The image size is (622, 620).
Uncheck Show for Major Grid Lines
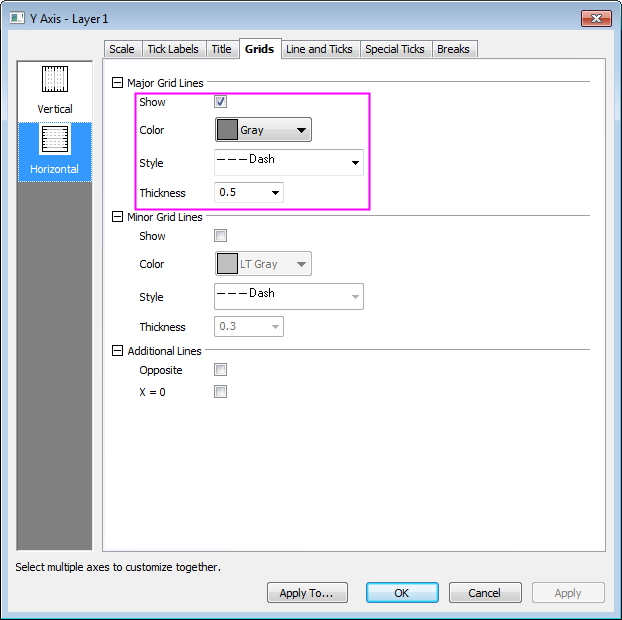pos(221,102)
